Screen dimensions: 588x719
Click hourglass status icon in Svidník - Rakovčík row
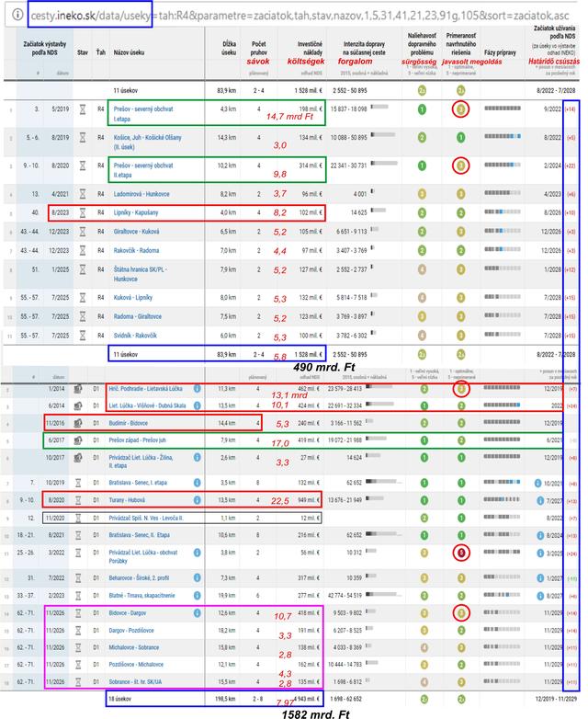(83, 336)
